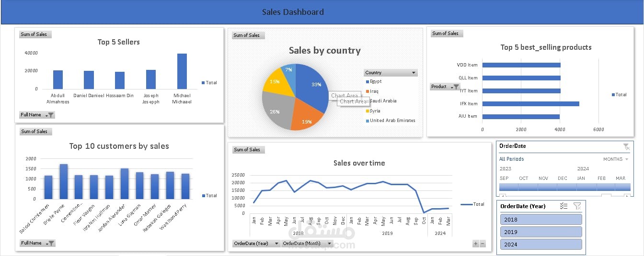Image resolution: width=644 pixels, height=256 pixels.
Task: Enable multi-select in OrderDate (Year) slicer
Action: tap(563, 206)
